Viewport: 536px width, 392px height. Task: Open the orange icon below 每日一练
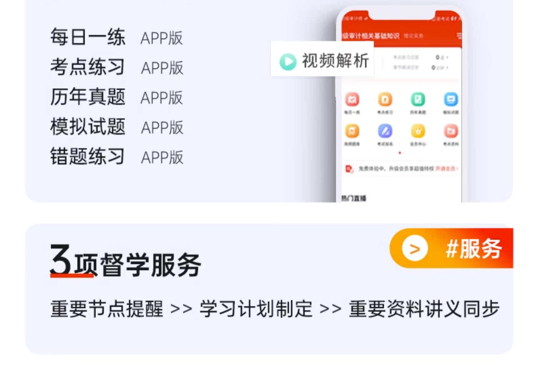[x=352, y=131]
